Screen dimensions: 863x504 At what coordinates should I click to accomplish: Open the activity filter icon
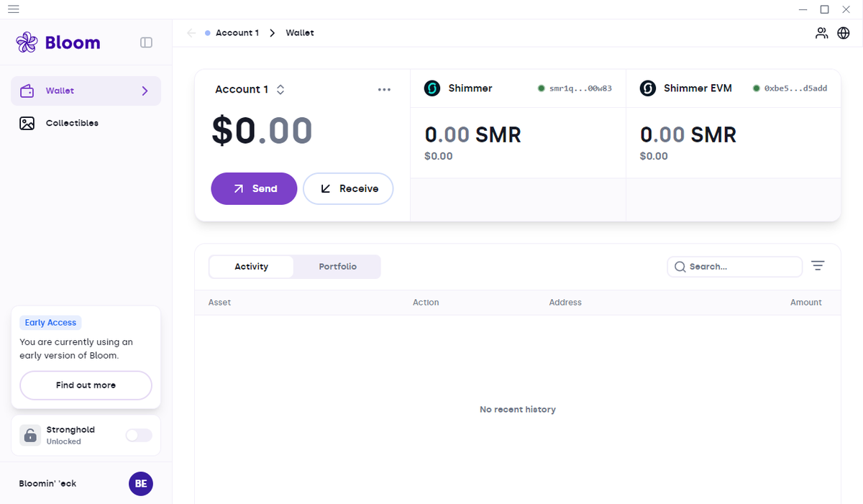(x=818, y=266)
